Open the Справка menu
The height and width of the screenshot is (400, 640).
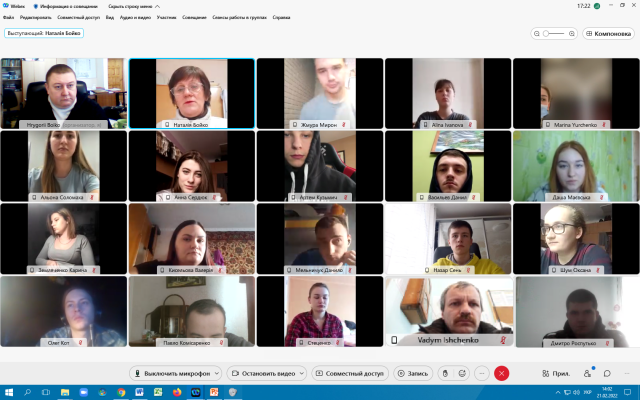pyautogui.click(x=281, y=18)
